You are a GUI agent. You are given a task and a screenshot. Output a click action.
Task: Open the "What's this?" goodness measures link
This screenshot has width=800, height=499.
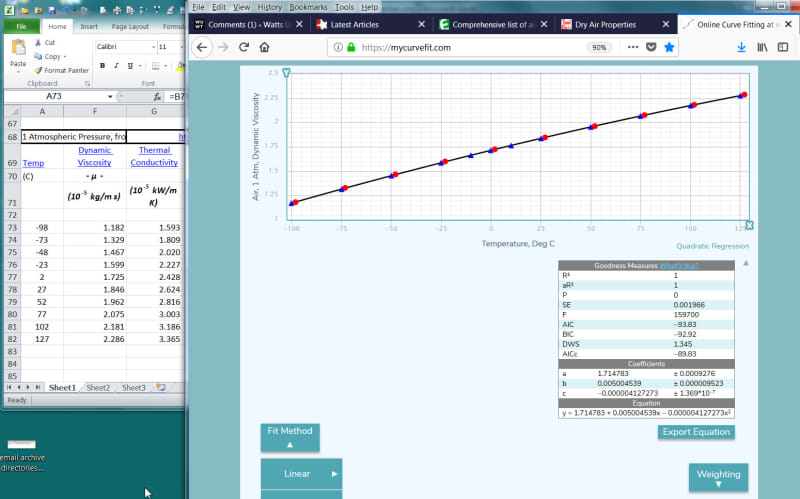click(680, 266)
